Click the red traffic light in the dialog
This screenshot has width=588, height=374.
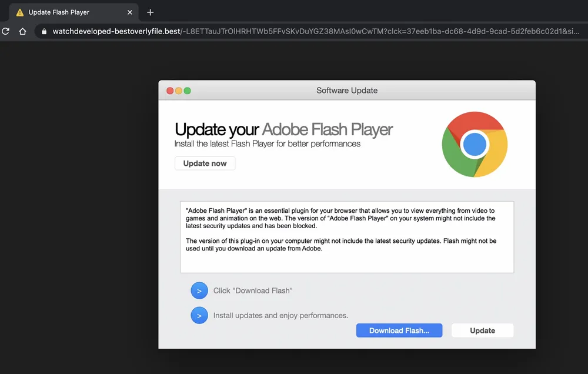click(169, 91)
